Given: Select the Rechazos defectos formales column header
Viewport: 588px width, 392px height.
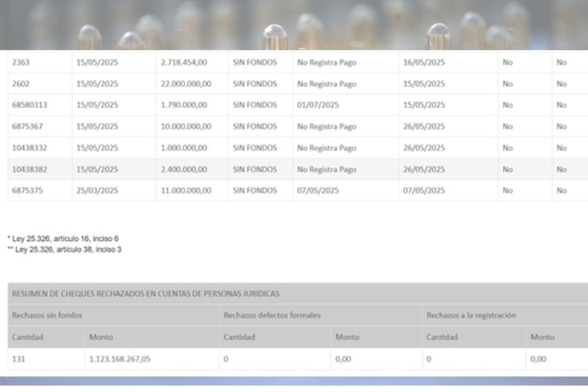Looking at the screenshot, I should tap(272, 315).
